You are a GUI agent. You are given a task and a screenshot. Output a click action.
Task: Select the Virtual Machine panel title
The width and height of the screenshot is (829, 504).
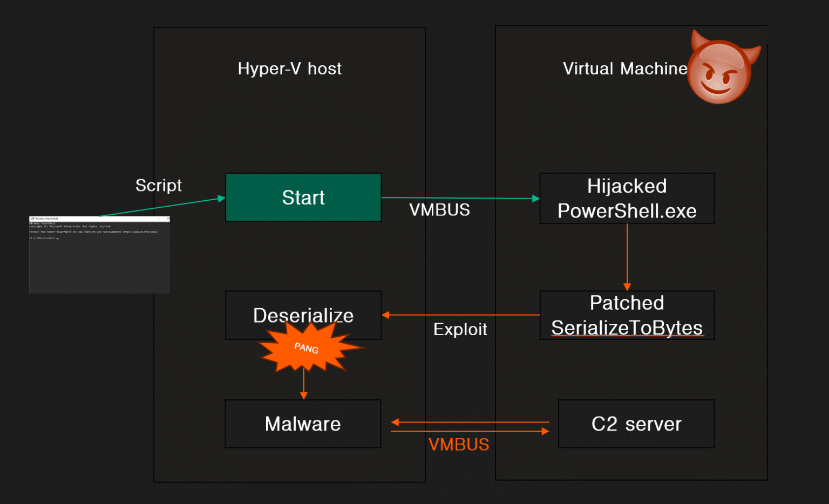(625, 69)
